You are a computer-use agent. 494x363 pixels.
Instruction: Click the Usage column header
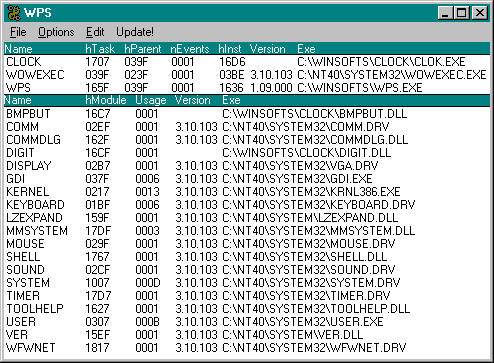point(151,100)
